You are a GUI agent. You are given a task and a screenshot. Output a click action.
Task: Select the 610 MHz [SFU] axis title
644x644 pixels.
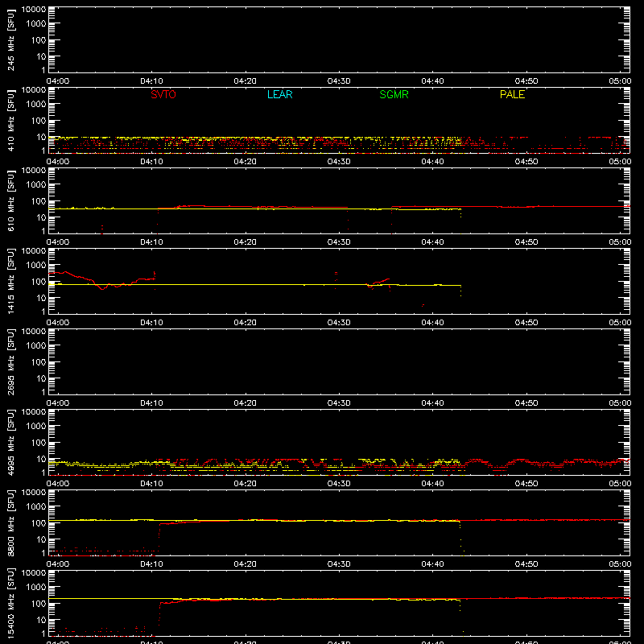[x=11, y=200]
